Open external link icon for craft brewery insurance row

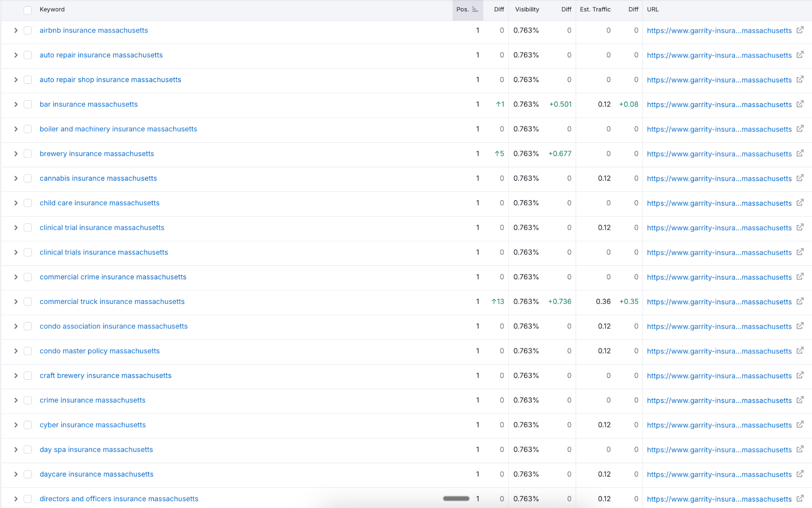[800, 375]
